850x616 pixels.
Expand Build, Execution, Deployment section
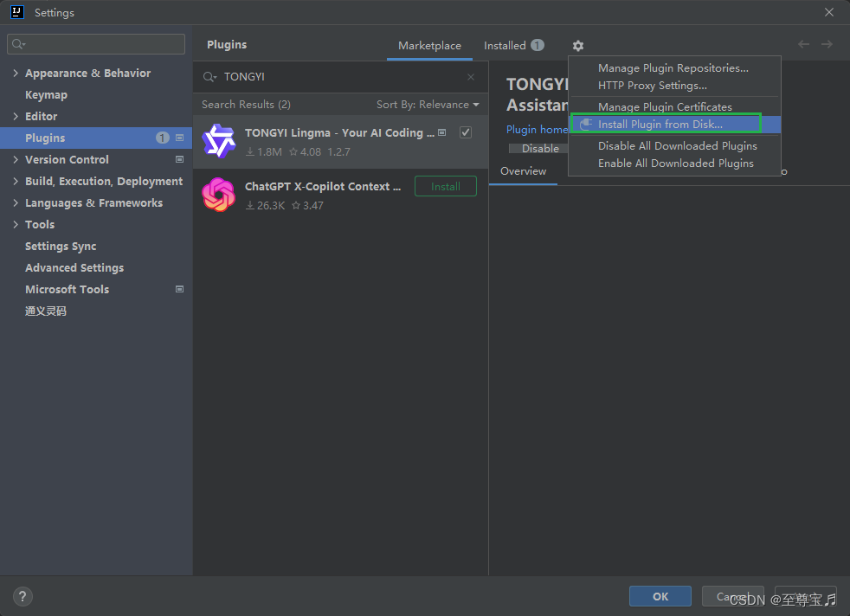pos(16,182)
